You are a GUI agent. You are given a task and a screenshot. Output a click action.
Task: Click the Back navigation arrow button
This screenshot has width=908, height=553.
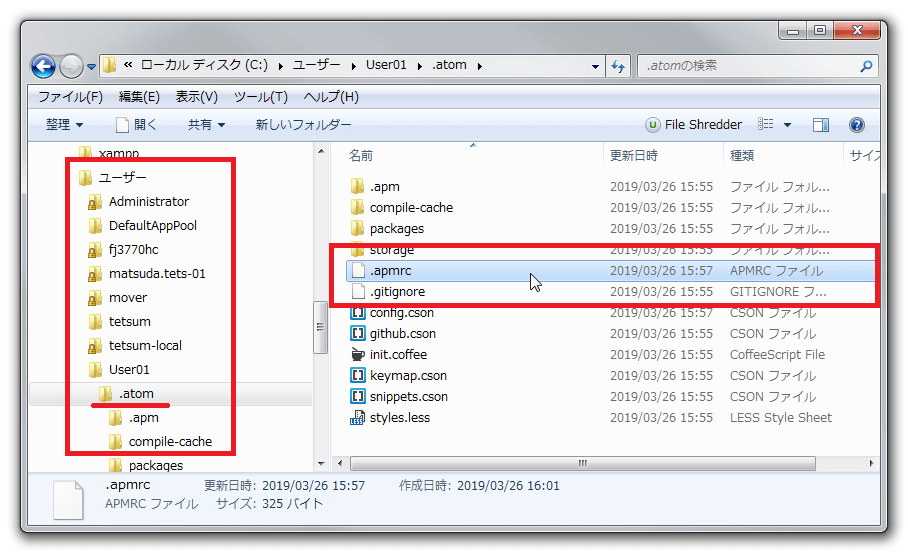click(44, 66)
